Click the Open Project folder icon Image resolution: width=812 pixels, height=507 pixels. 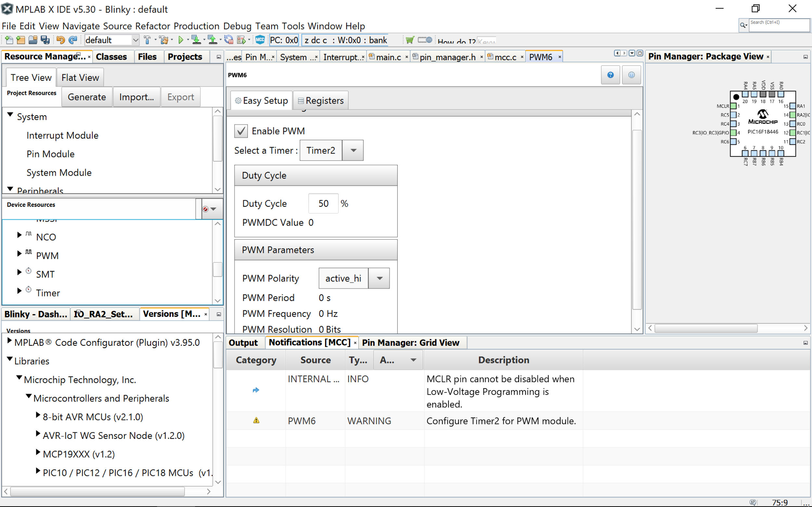coord(33,40)
